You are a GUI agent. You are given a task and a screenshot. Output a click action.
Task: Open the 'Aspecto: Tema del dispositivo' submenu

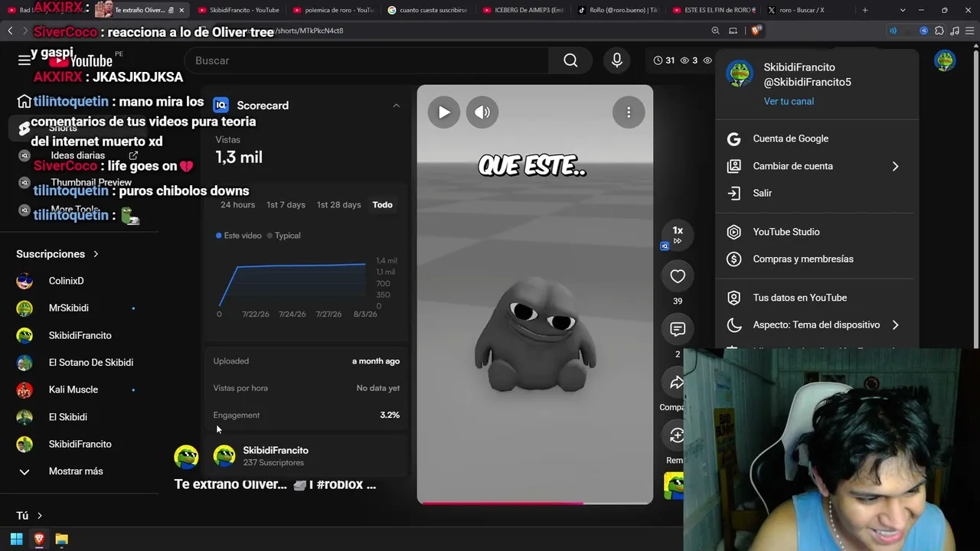coord(816,324)
